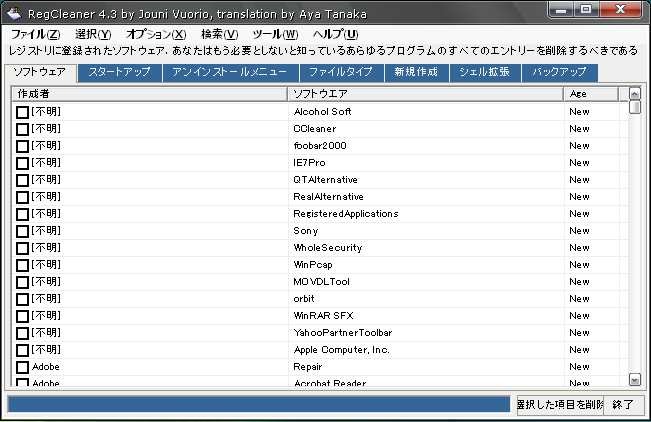The width and height of the screenshot is (651, 422).
Task: Go to the バックアップ tab
Action: [x=560, y=73]
